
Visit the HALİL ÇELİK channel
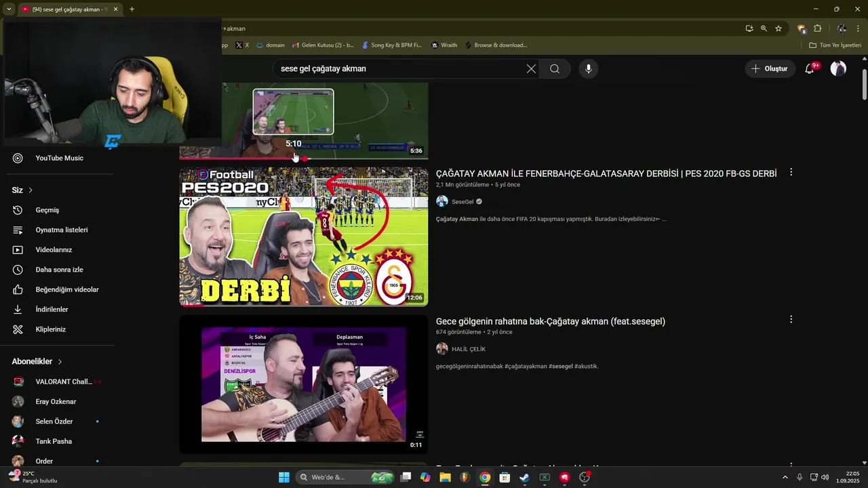coord(469,349)
